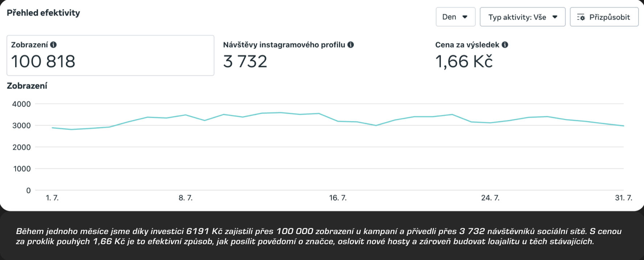Viewport: 644px width, 260px height.
Task: Click the 8. 7. date axis label
Action: tap(185, 198)
